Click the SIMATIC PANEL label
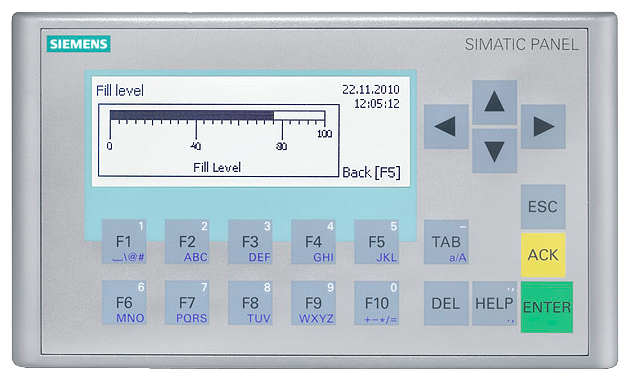 click(x=522, y=44)
